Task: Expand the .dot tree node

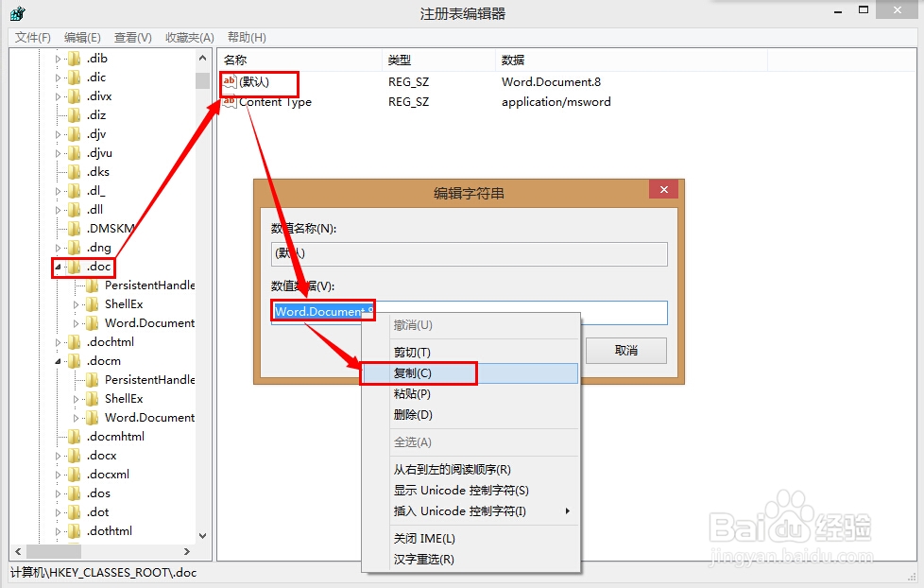Action: coord(58,512)
